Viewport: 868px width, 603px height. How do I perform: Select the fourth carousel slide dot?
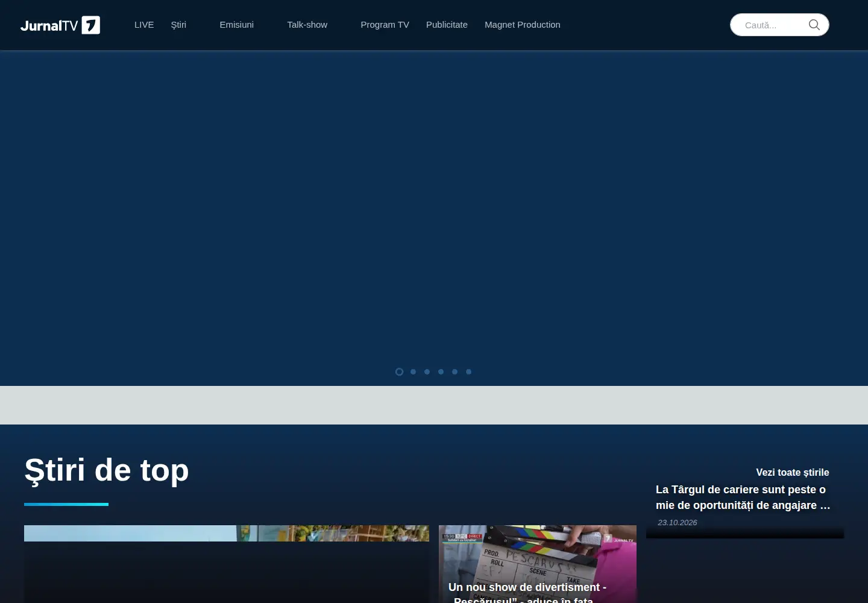click(441, 371)
